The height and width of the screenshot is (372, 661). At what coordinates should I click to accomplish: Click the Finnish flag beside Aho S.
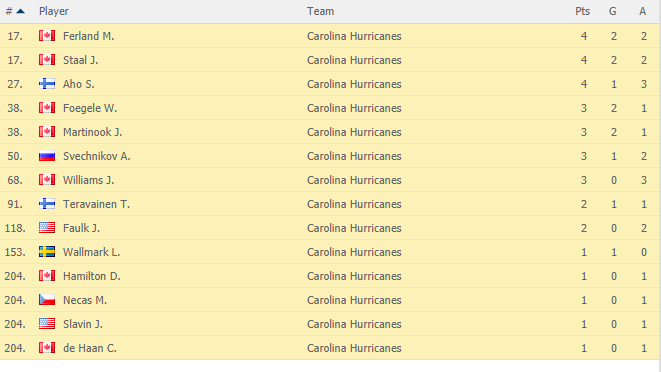47,84
